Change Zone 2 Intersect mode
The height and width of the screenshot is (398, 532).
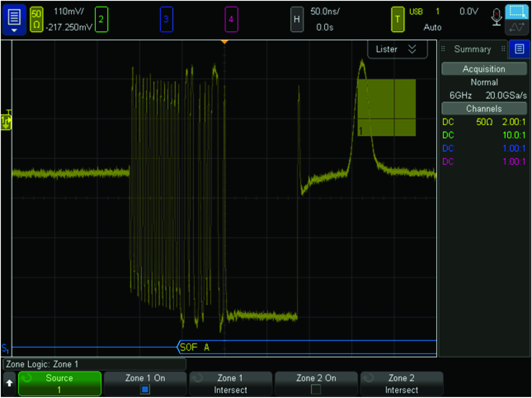[401, 384]
